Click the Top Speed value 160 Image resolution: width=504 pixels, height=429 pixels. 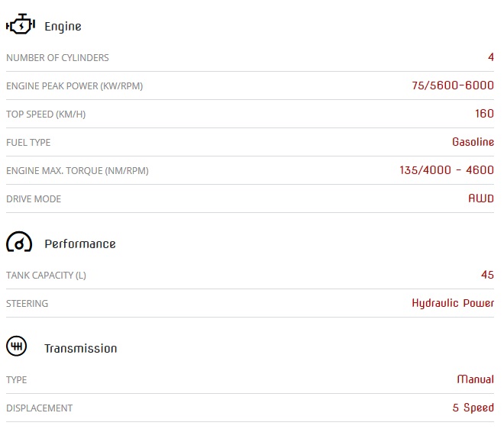point(484,114)
